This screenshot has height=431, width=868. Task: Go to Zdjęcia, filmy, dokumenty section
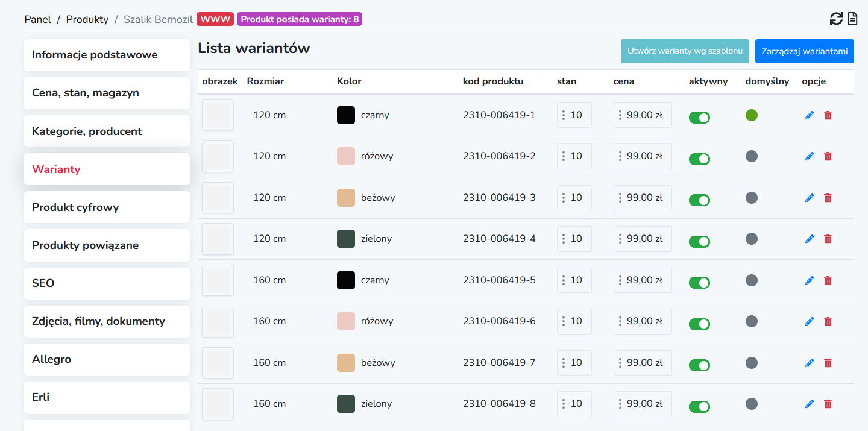pos(107,321)
